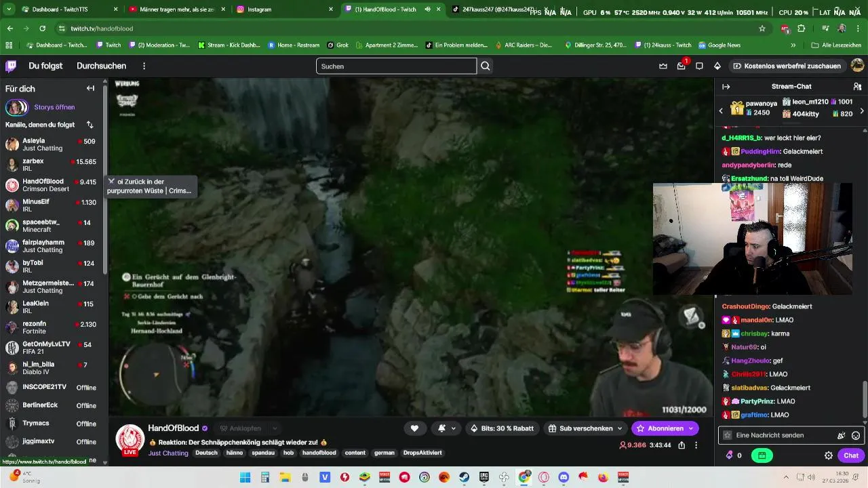
Task: Open Du folgst navigation item
Action: click(45, 66)
